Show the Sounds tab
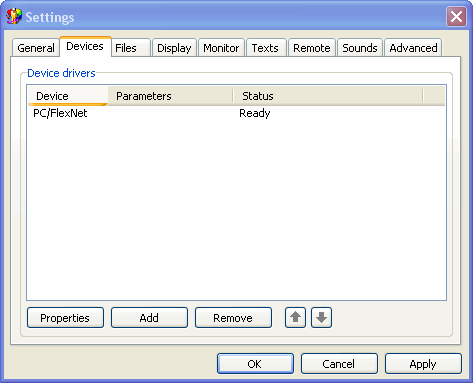 pyautogui.click(x=360, y=48)
